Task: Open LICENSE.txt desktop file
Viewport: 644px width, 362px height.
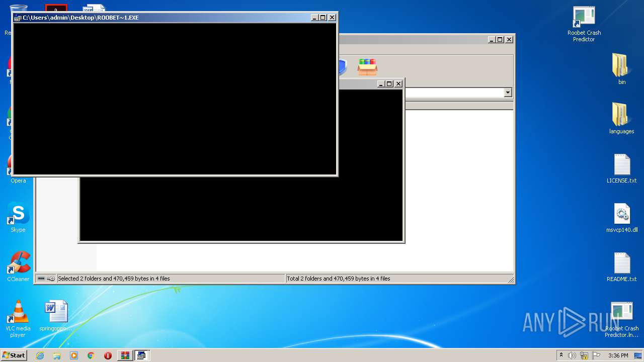Action: point(622,168)
